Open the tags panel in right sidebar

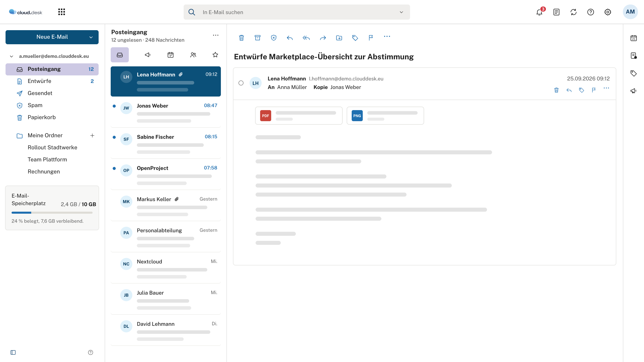[634, 73]
